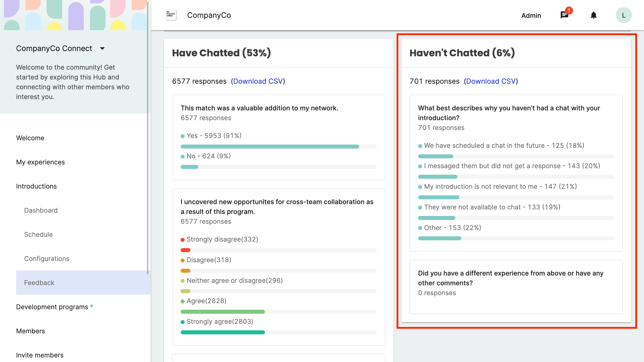
Task: Click 'Welcome to the community!' description
Action: pos(73,82)
